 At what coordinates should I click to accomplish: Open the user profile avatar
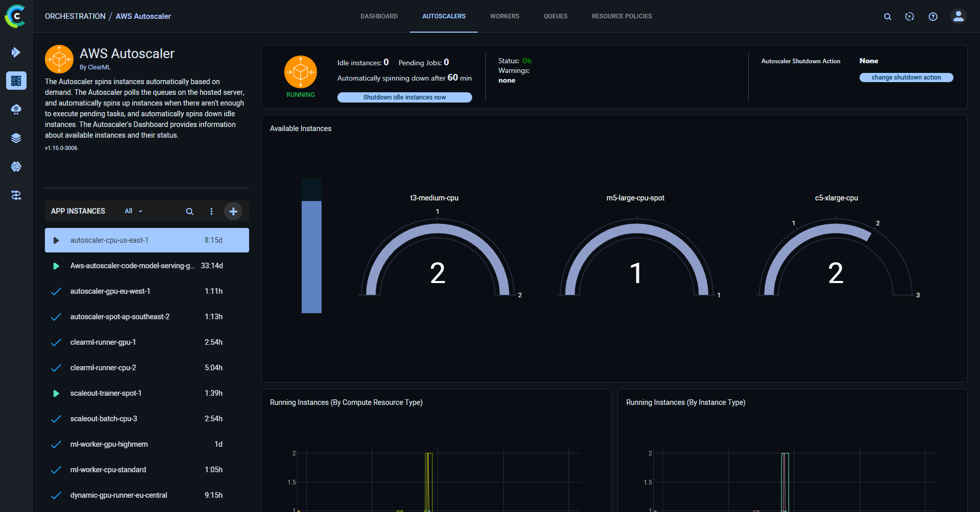[959, 16]
